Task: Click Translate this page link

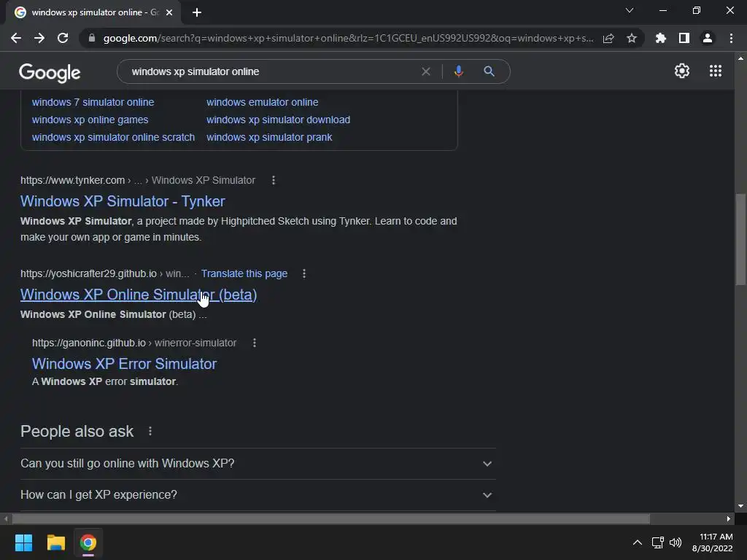Action: coord(244,274)
